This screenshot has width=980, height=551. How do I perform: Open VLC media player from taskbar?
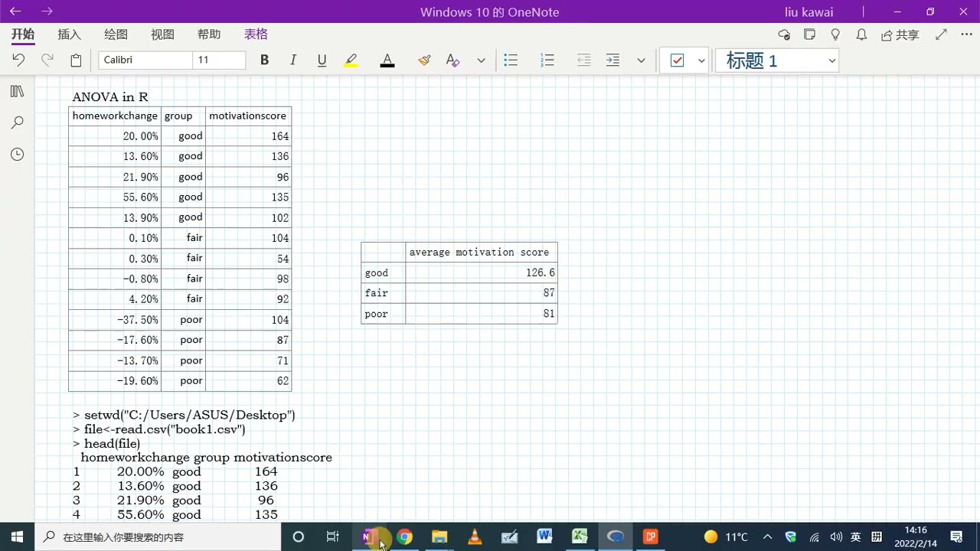coord(475,536)
